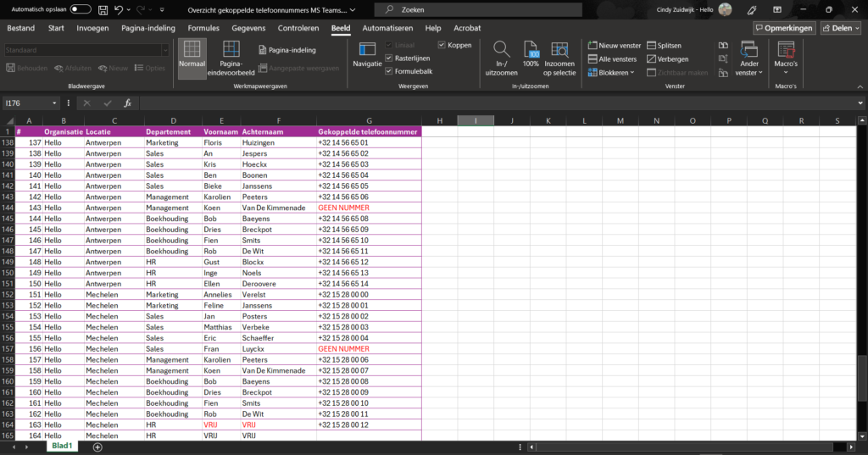The height and width of the screenshot is (455, 868).
Task: Open the Acrobat tab
Action: click(467, 28)
